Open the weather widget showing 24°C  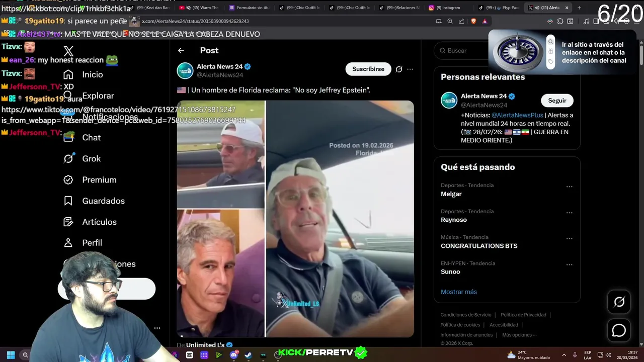point(528,355)
